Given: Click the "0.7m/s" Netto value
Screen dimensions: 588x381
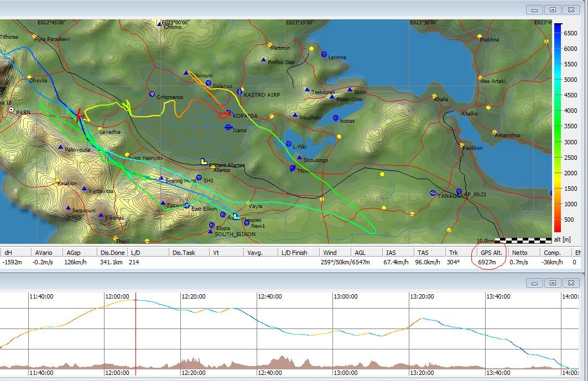Looking at the screenshot, I should click(x=519, y=262).
